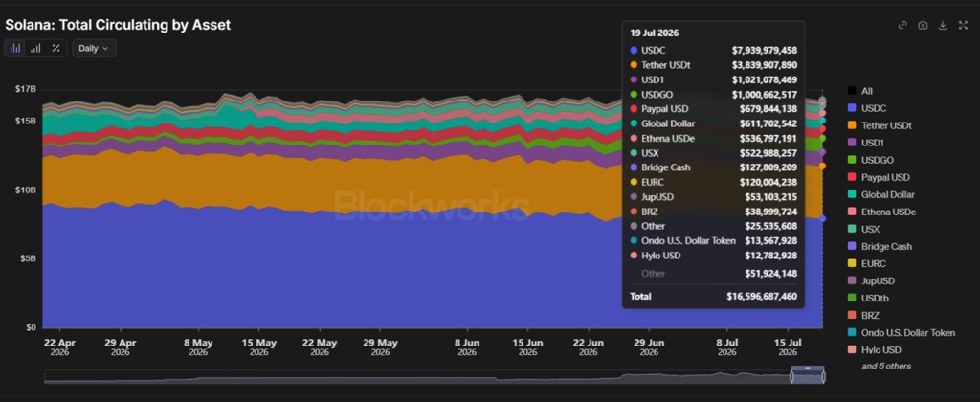This screenshot has height=402, width=980.
Task: Expand chart to fullscreen
Action: pyautogui.click(x=963, y=25)
